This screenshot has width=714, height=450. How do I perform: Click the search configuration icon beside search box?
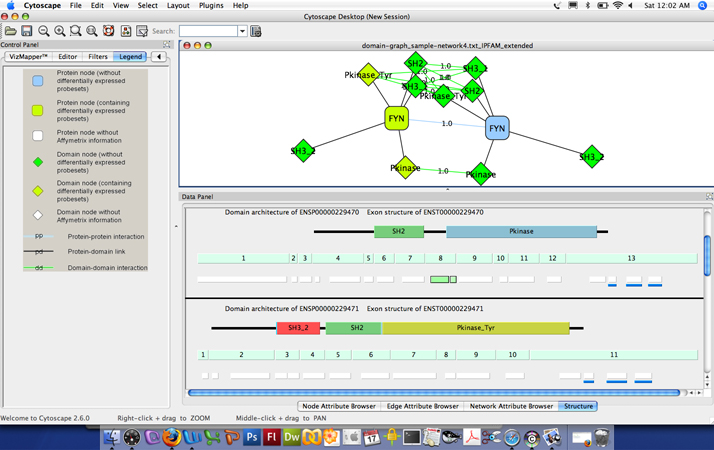tap(256, 31)
